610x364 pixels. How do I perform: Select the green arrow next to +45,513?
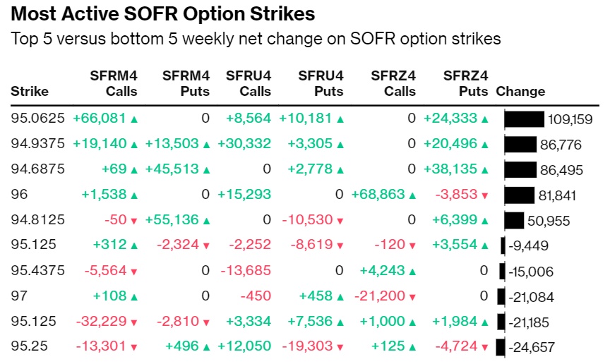point(206,170)
